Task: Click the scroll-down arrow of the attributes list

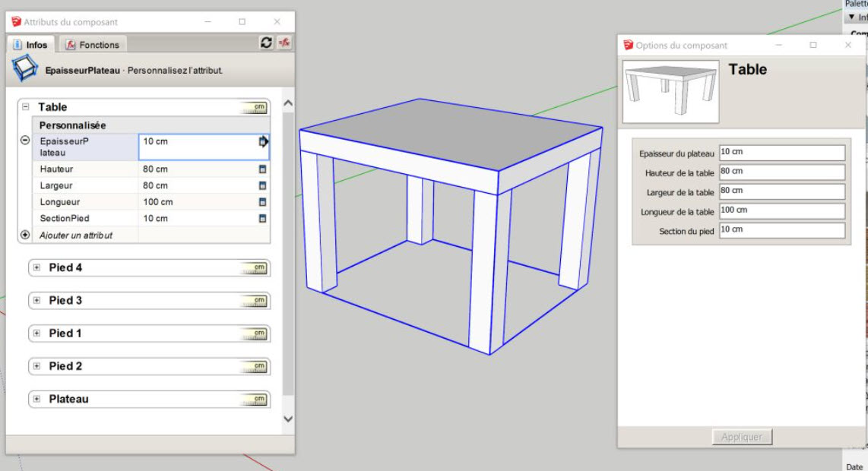Action: point(288,419)
